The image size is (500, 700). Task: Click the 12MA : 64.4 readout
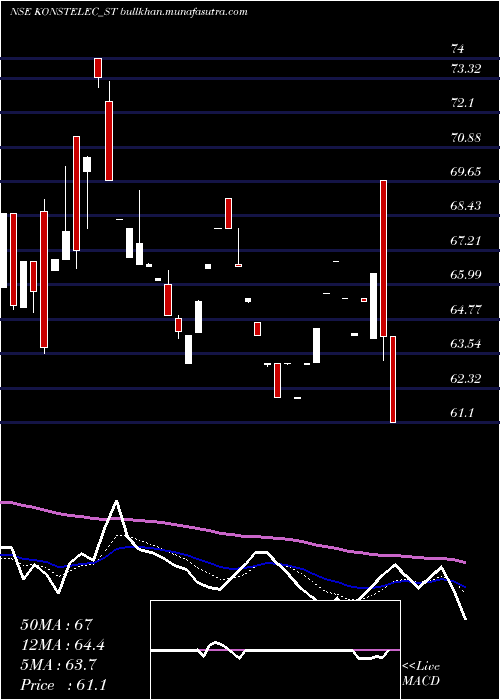click(62, 645)
